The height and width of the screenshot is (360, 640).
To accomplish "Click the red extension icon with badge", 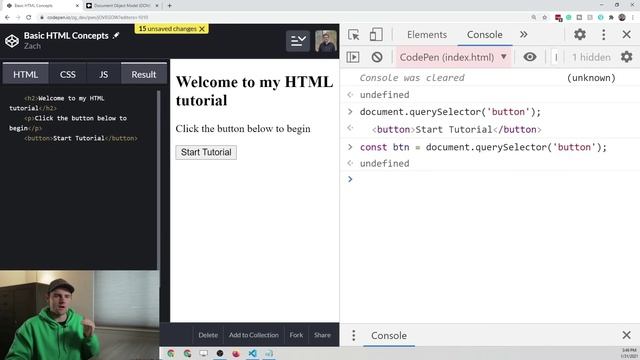I will point(558,18).
